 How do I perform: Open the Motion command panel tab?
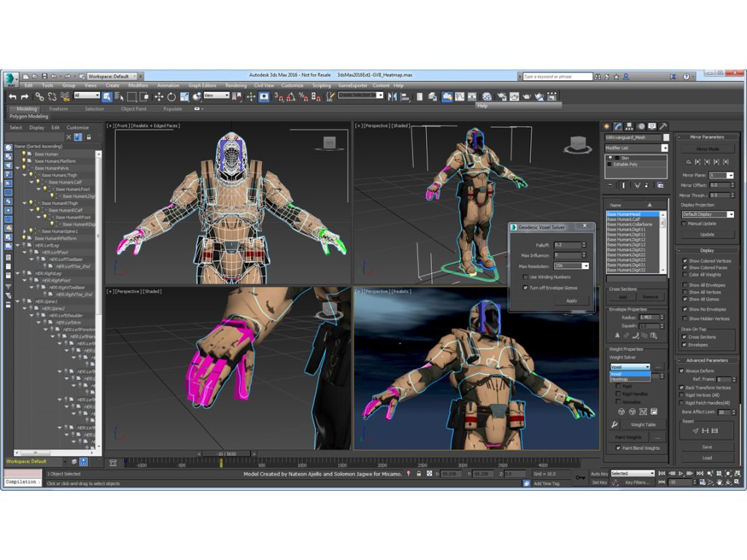coord(640,126)
